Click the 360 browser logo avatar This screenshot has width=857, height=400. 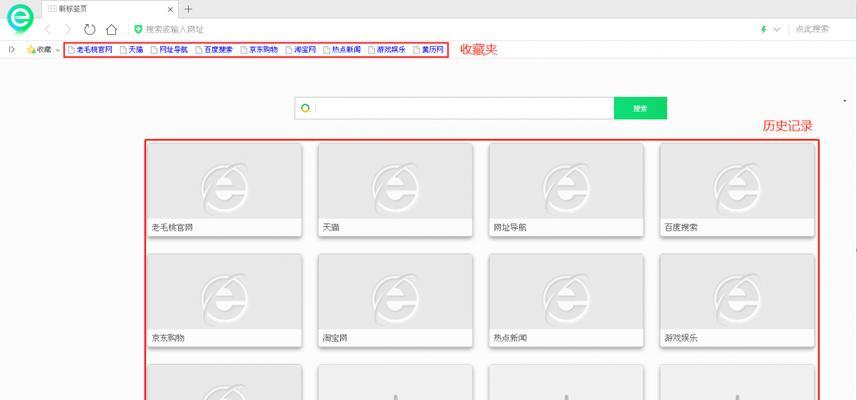(x=20, y=18)
